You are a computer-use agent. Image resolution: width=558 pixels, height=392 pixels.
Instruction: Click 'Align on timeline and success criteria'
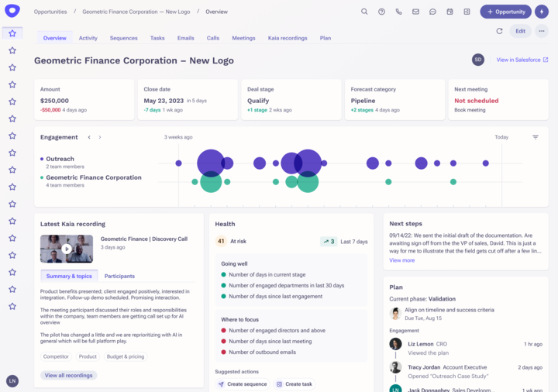pyautogui.click(x=449, y=310)
